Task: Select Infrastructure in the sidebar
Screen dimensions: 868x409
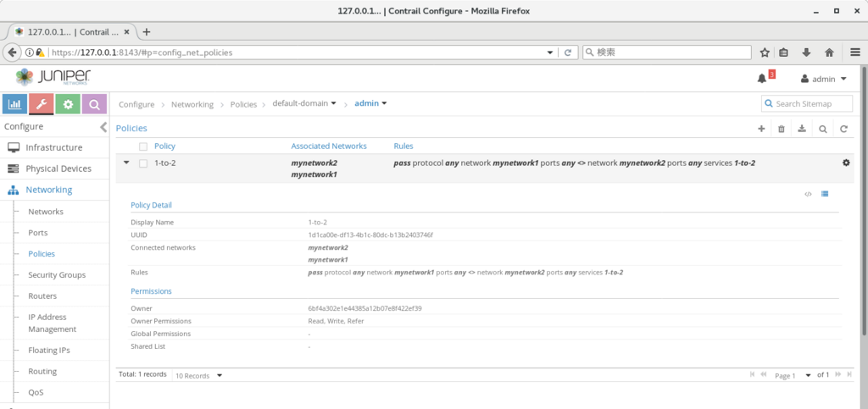Action: coord(54,147)
